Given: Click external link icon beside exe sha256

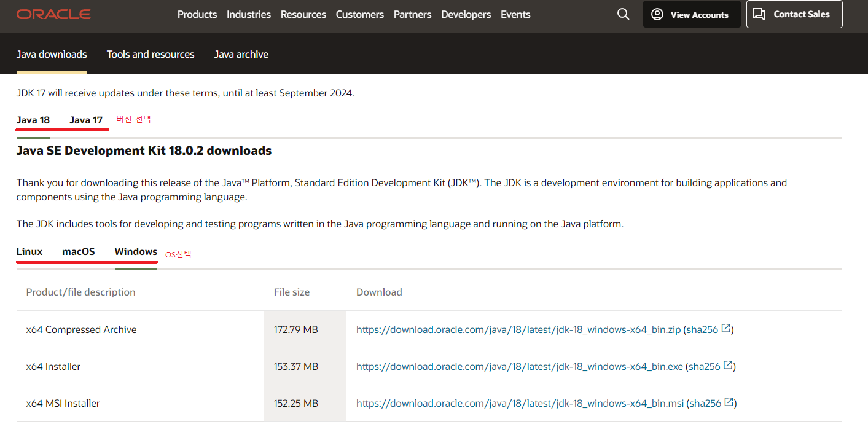Looking at the screenshot, I should pos(728,366).
